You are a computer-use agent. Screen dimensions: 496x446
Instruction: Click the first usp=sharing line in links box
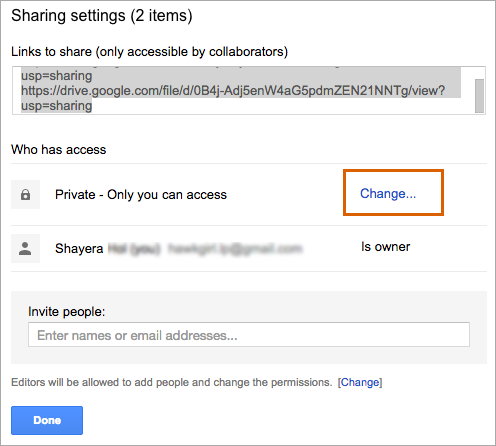[57, 76]
